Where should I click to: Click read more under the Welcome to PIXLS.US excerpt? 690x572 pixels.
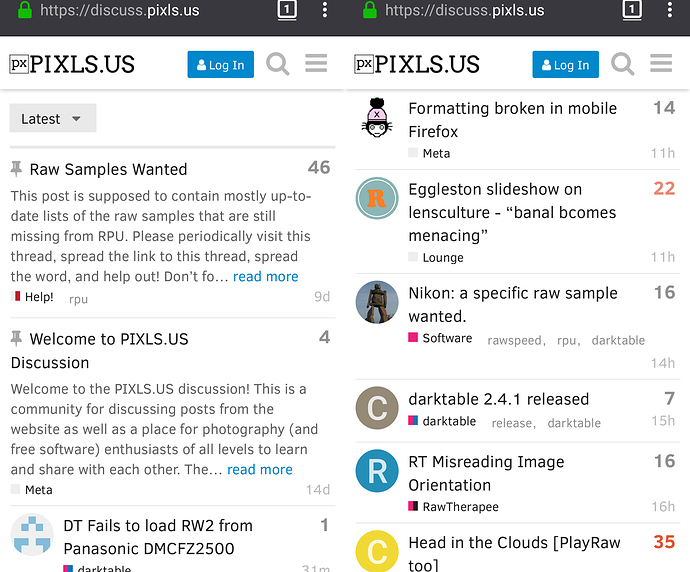[x=260, y=469]
